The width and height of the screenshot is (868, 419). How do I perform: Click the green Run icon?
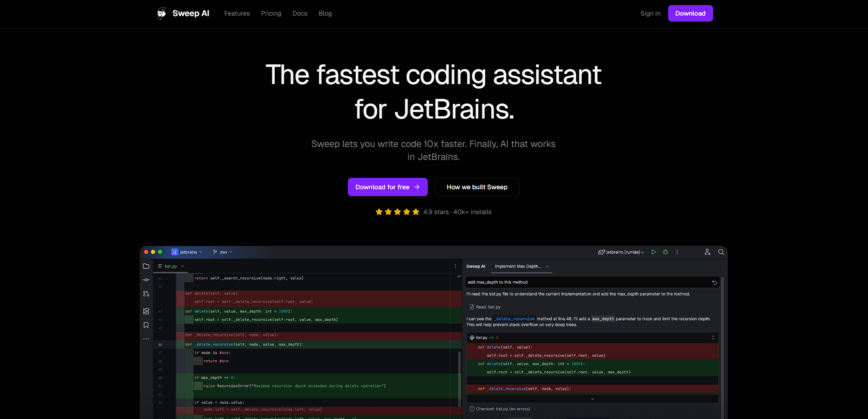[x=654, y=252]
